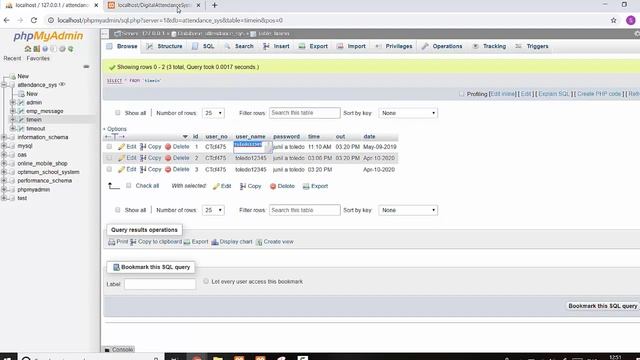Click the Copy icon for row id 2
640x360 pixels.
click(x=143, y=158)
